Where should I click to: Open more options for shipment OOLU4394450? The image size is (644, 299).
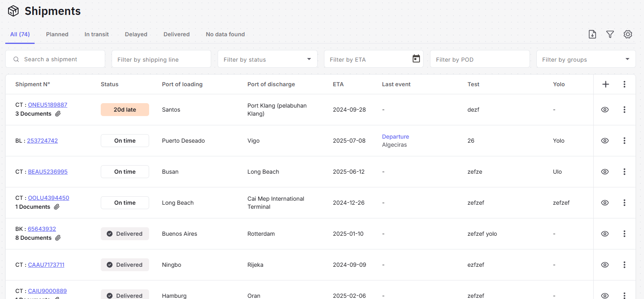point(624,203)
